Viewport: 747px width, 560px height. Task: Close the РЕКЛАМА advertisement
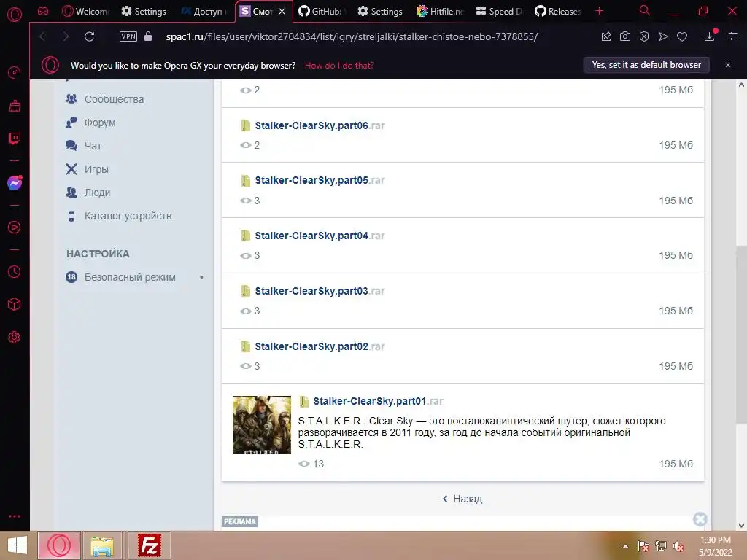pyautogui.click(x=700, y=519)
